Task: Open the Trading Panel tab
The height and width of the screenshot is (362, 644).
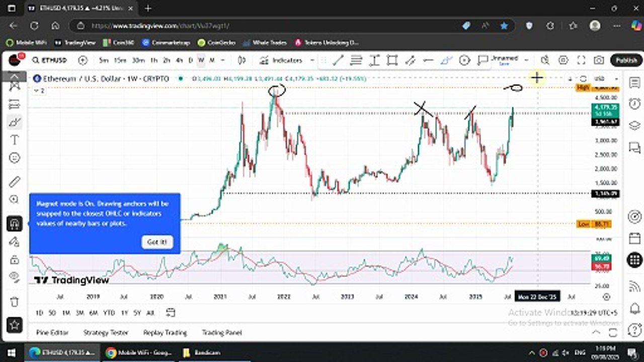Action: (222, 332)
